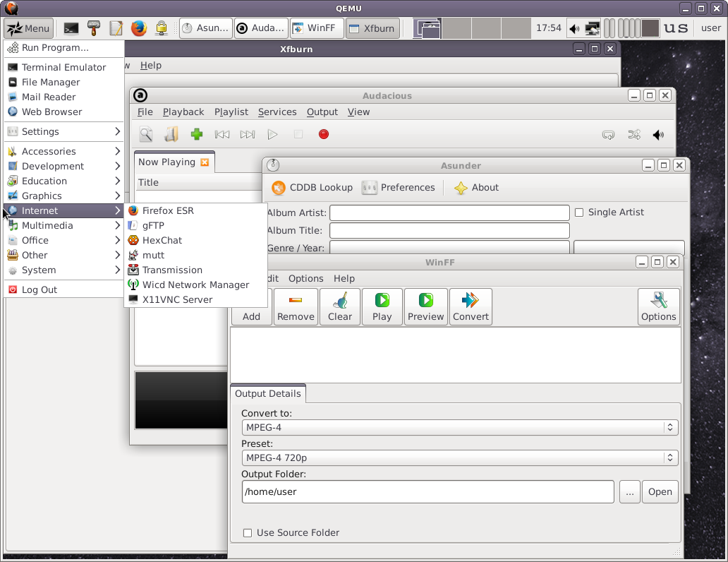
Task: Open the text editor launcher in panel
Action: coord(116,28)
